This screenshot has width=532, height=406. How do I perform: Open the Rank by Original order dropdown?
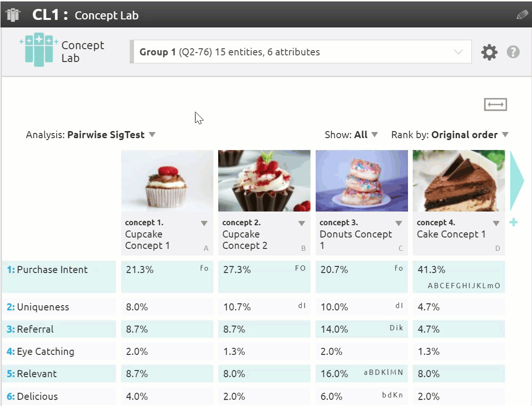(505, 135)
